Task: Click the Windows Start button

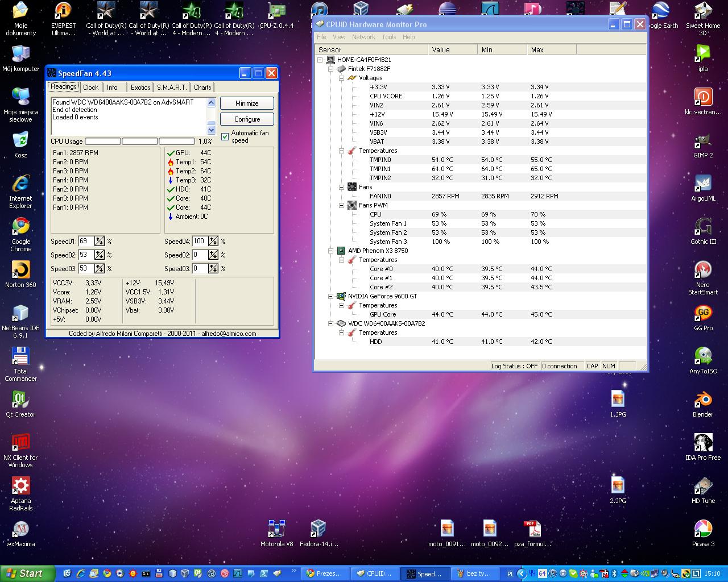Action: (26, 573)
